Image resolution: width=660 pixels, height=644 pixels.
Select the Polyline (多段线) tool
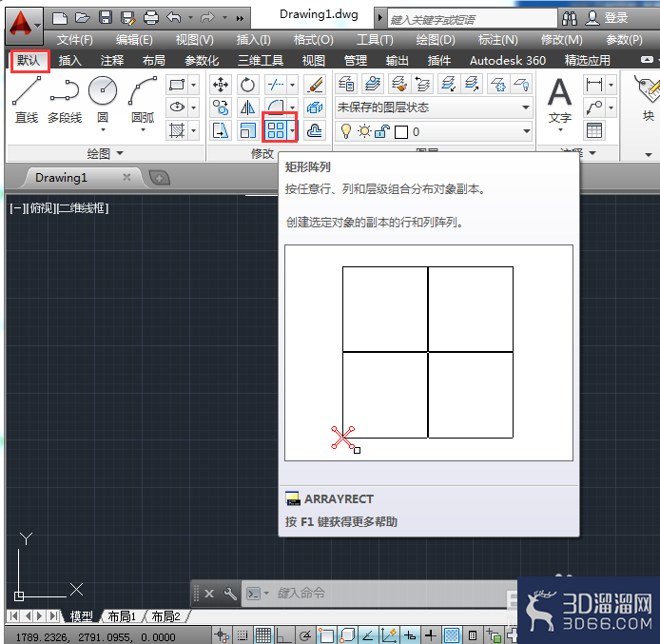[65, 99]
